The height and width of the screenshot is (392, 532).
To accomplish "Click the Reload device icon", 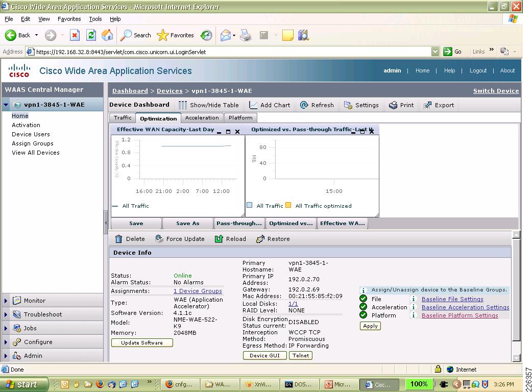I will point(219,239).
